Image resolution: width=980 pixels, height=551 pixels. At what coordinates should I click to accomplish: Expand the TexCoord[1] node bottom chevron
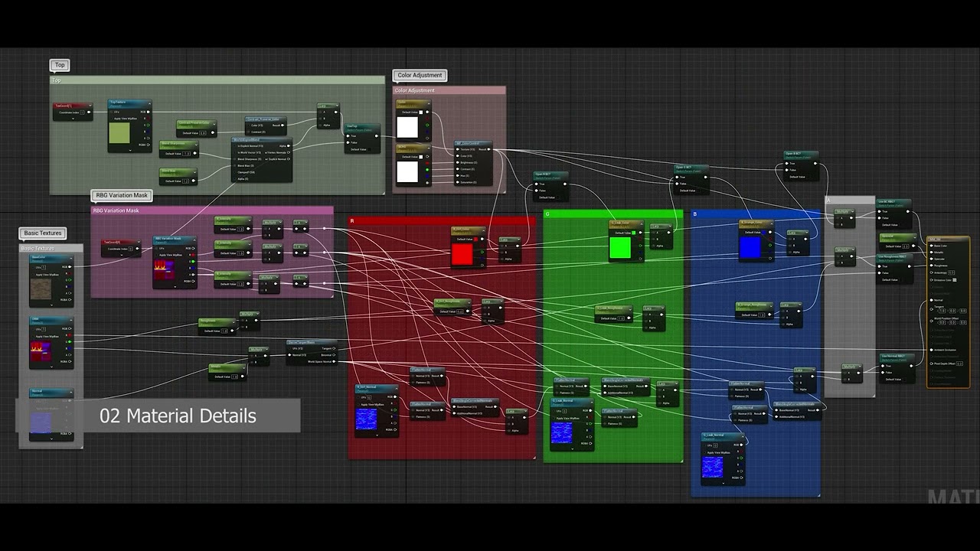73,119
